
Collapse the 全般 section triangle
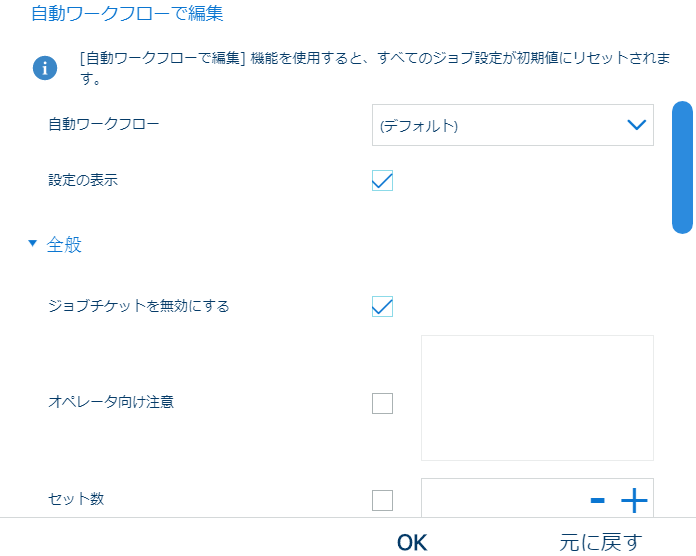pyautogui.click(x=33, y=243)
